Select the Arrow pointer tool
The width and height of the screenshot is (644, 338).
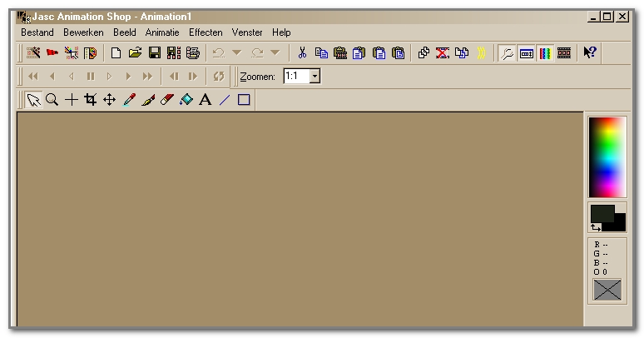(33, 100)
